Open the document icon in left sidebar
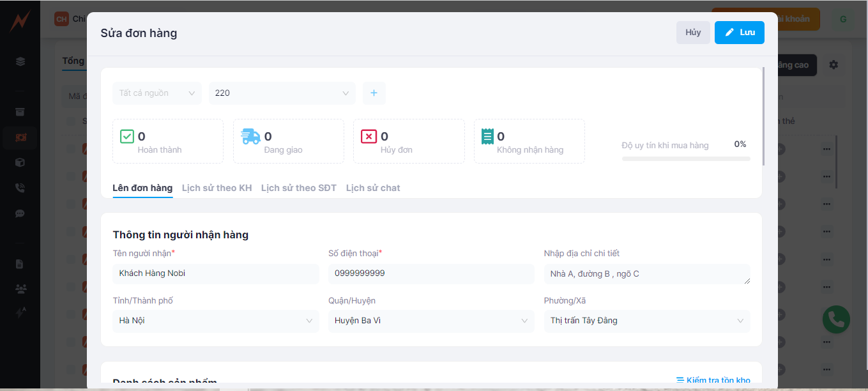868x391 pixels. click(20, 264)
